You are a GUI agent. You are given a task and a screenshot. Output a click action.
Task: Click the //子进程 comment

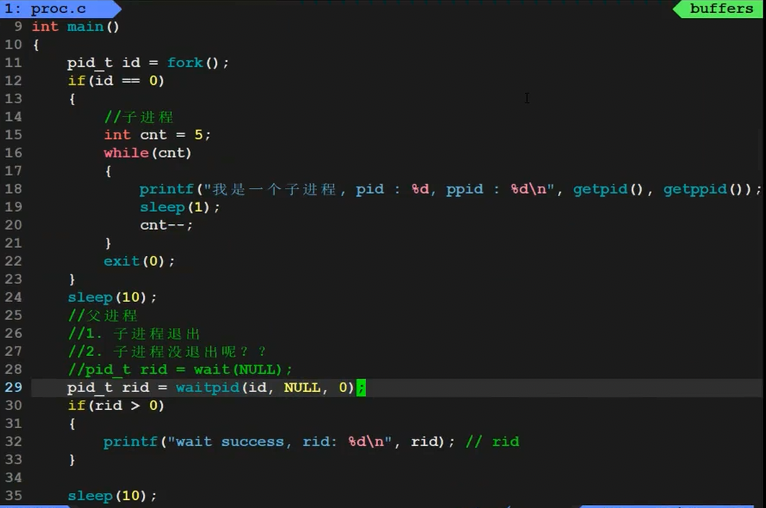138,117
